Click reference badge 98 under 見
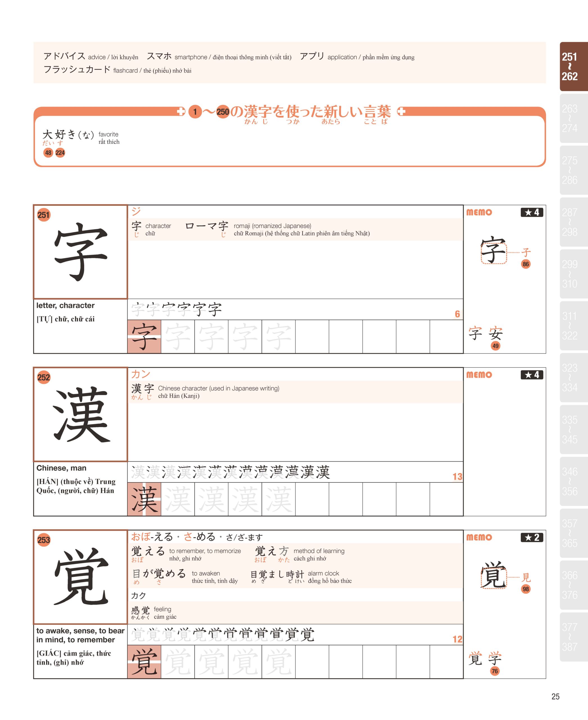 click(x=526, y=589)
